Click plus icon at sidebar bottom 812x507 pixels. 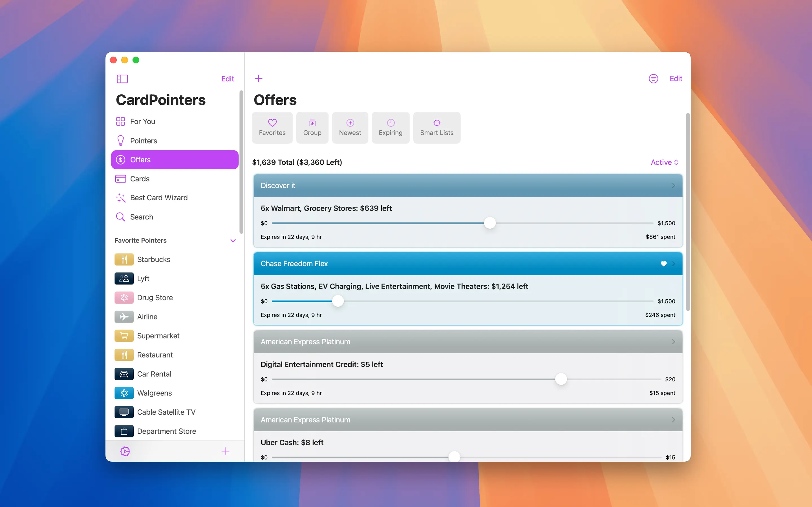[x=226, y=451]
